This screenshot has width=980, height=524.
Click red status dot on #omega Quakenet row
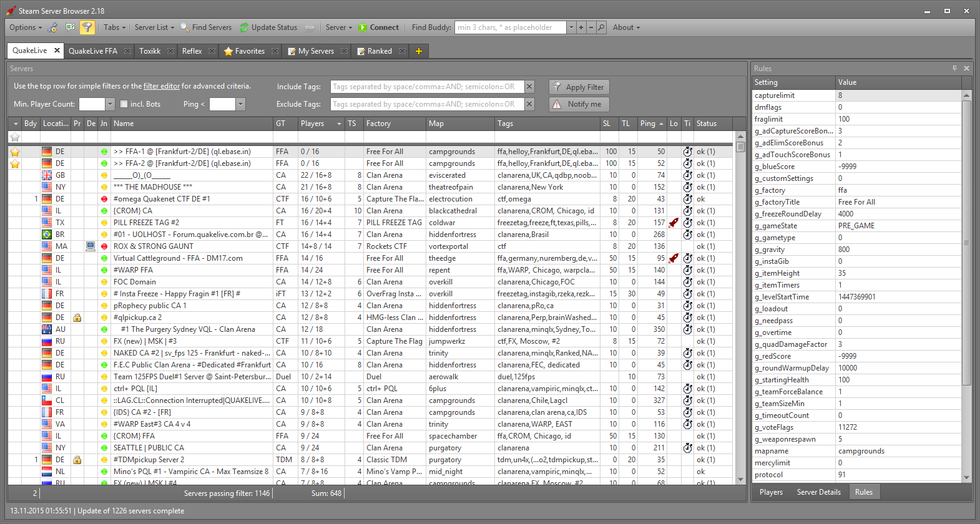pyautogui.click(x=104, y=199)
